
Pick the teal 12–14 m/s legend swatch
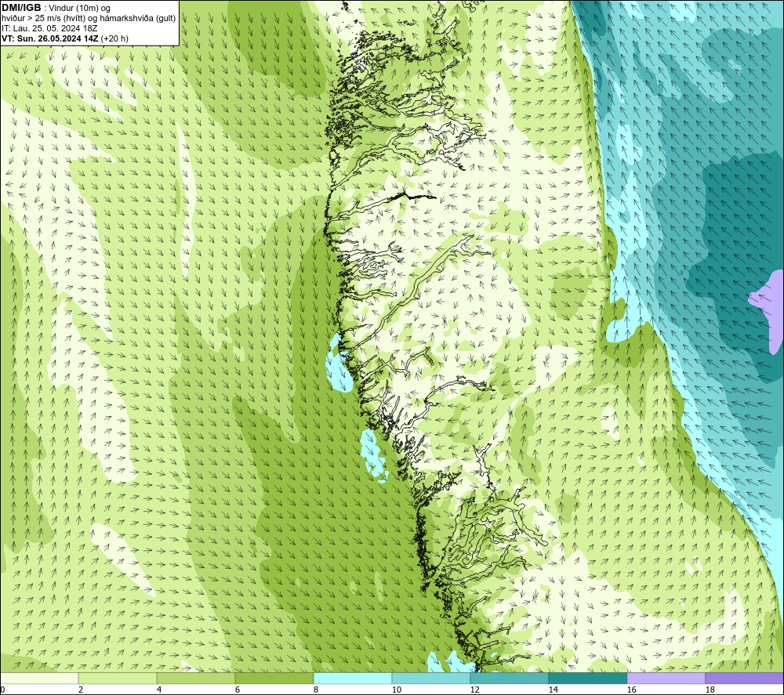tap(510, 679)
